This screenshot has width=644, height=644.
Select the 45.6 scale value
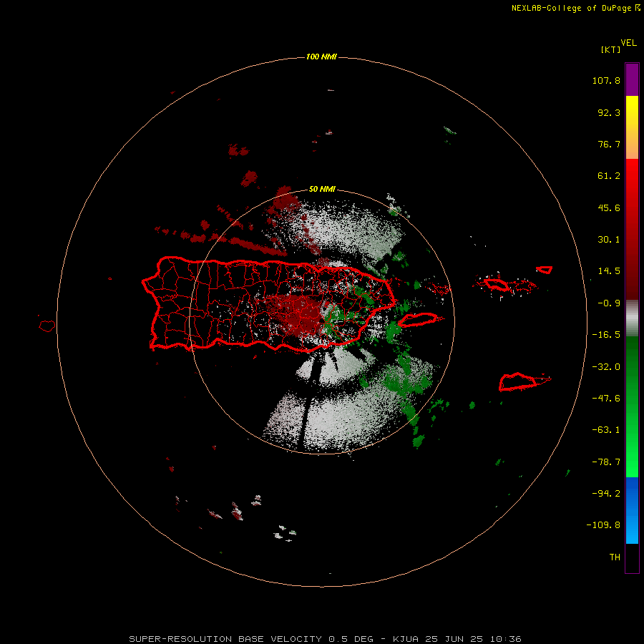609,208
